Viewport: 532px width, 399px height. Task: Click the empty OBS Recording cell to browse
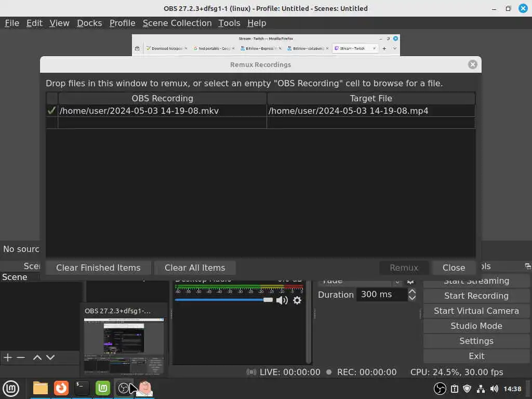(162, 123)
